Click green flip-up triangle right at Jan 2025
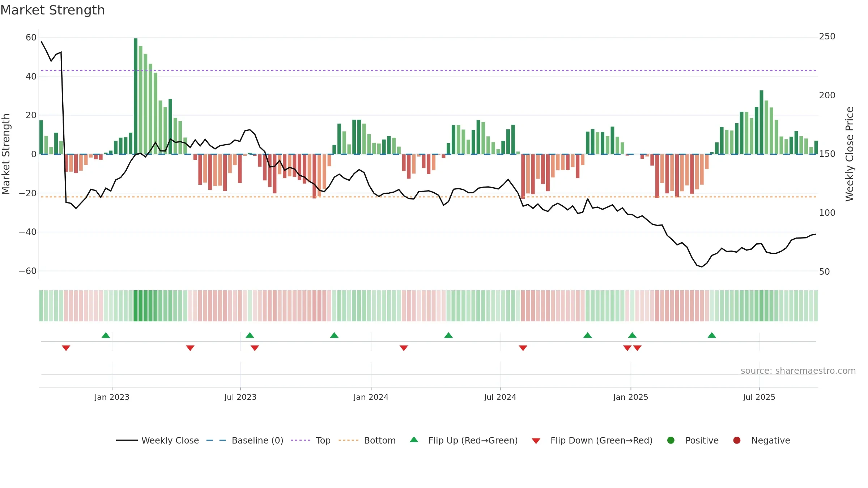The height and width of the screenshot is (488, 868). click(x=632, y=335)
